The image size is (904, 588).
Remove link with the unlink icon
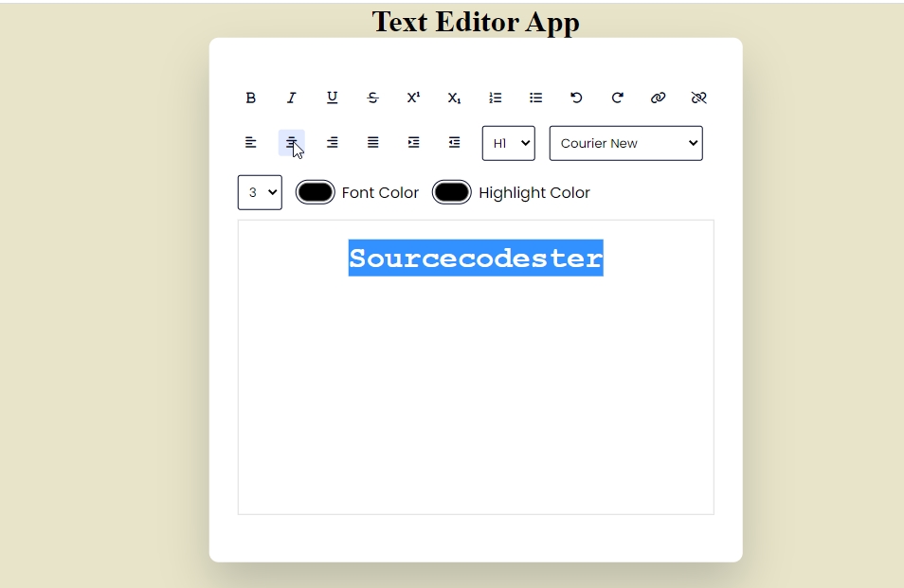click(x=698, y=98)
